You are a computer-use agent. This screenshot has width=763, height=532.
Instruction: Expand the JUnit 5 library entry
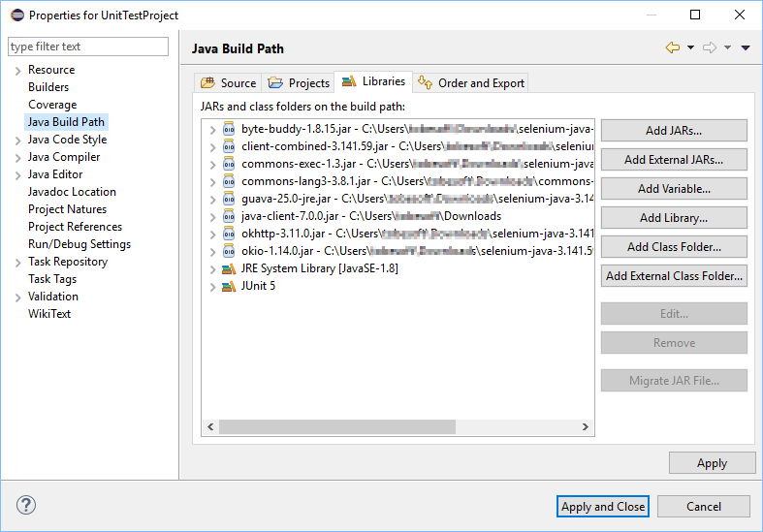click(213, 286)
